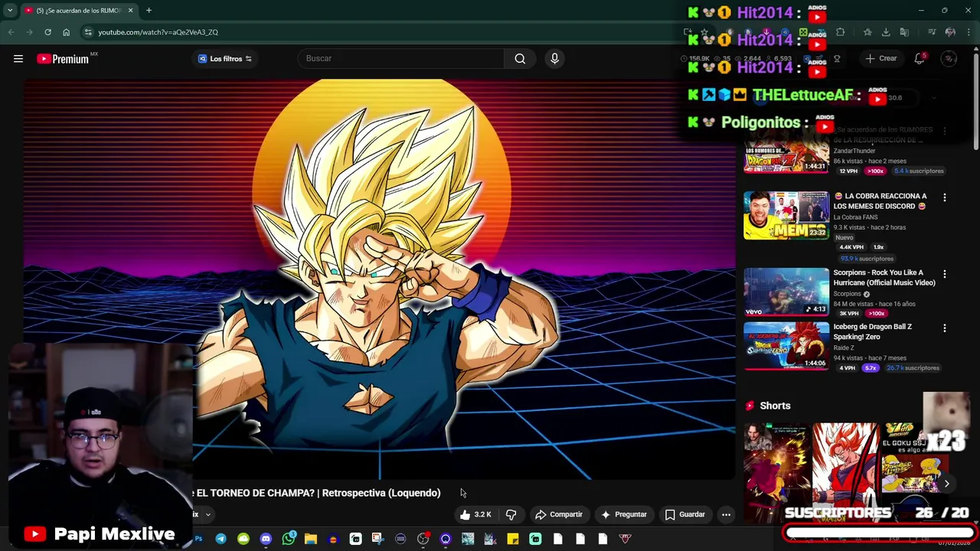This screenshot has height=551, width=980.
Task: Start voice search with microphone icon
Action: click(x=555, y=58)
